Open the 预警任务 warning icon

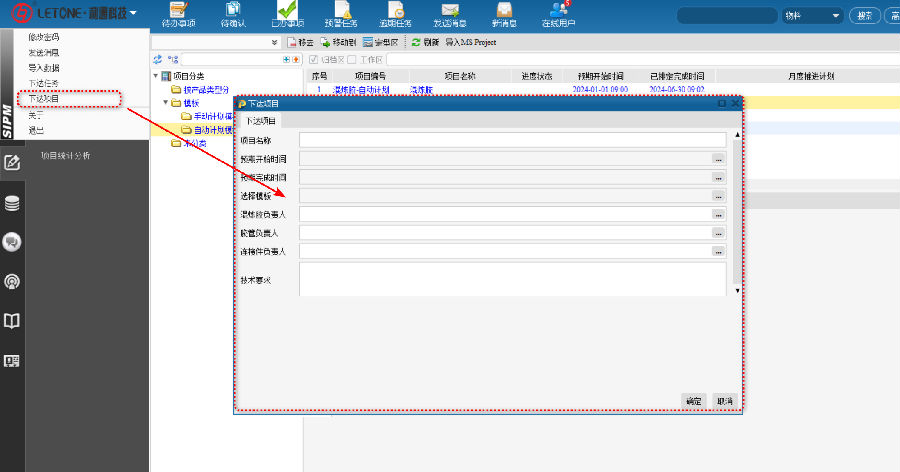point(342,14)
